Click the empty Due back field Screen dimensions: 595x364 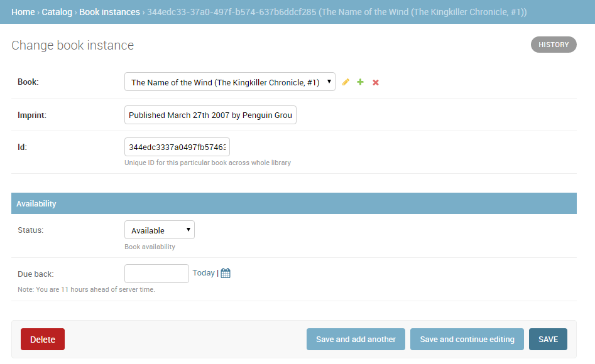click(156, 273)
